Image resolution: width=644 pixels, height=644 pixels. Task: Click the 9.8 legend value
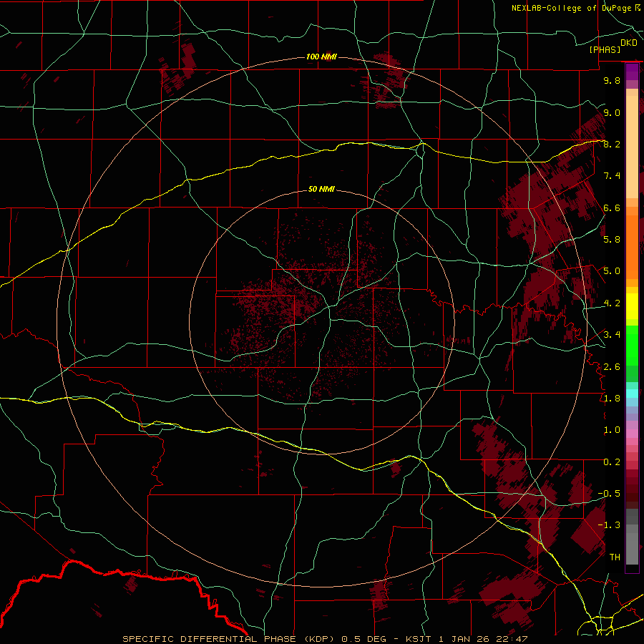(x=612, y=80)
